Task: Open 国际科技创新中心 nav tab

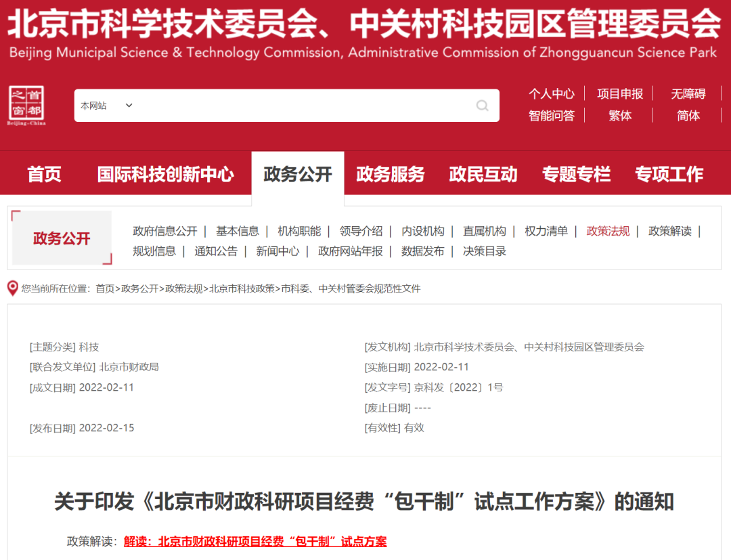Action: coord(166,174)
